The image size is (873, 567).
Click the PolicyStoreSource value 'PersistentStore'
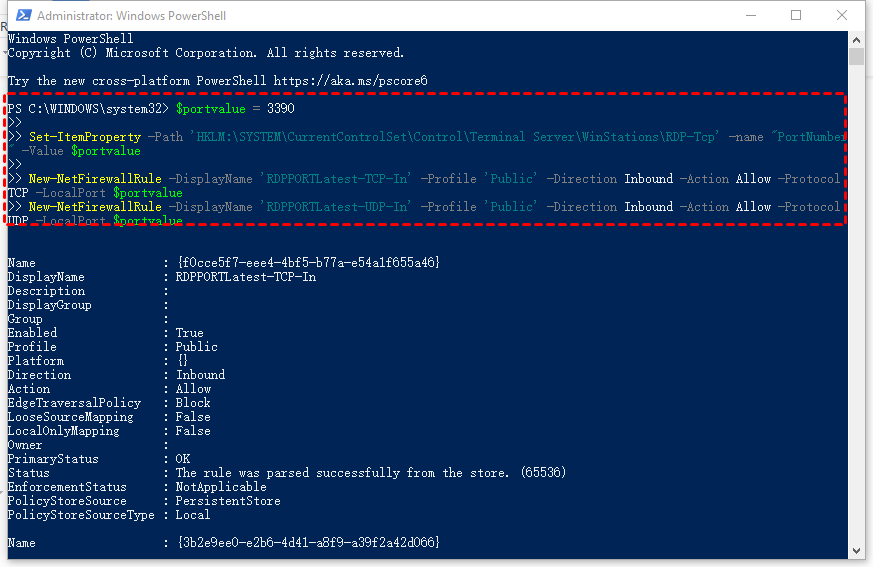pos(228,501)
